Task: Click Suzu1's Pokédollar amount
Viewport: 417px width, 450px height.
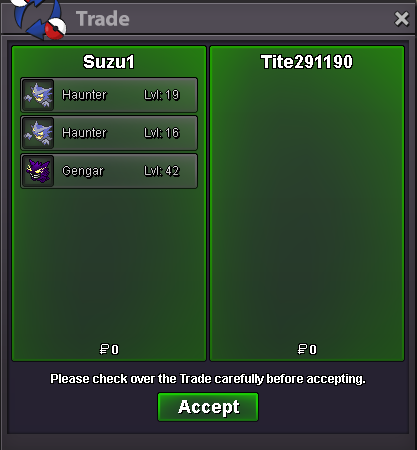Action: click(x=109, y=349)
